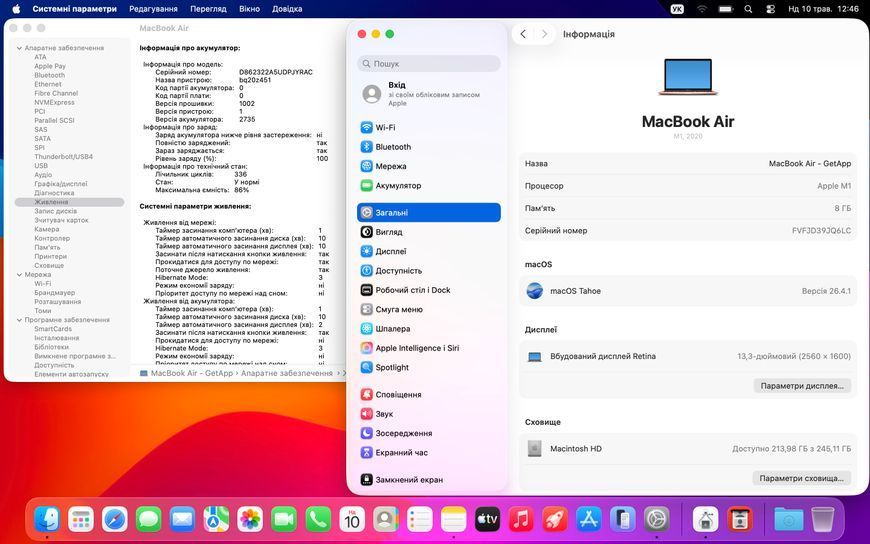
Task: Open Downloads folder in Dock
Action: (788, 520)
